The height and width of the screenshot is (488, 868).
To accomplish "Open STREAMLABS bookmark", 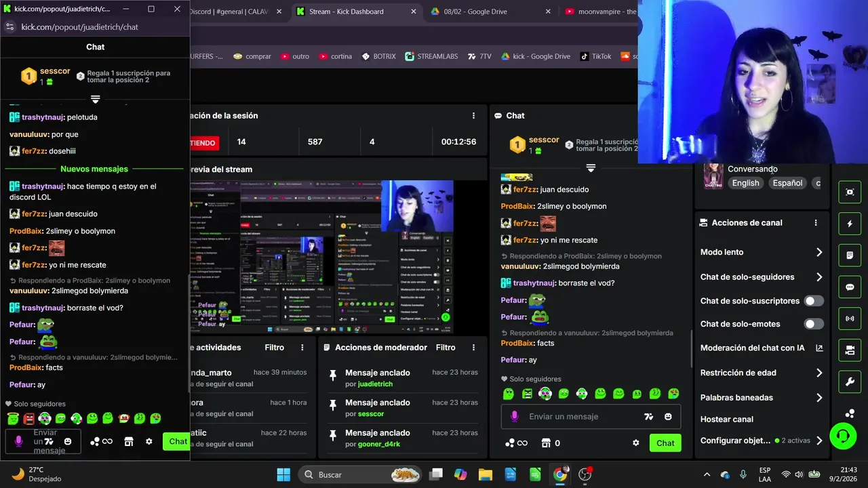I will click(x=431, y=56).
